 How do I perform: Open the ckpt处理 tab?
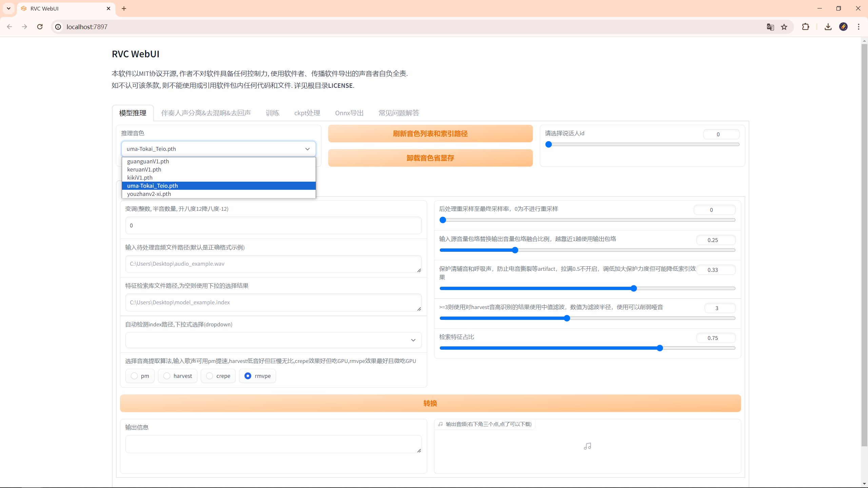[x=307, y=113]
